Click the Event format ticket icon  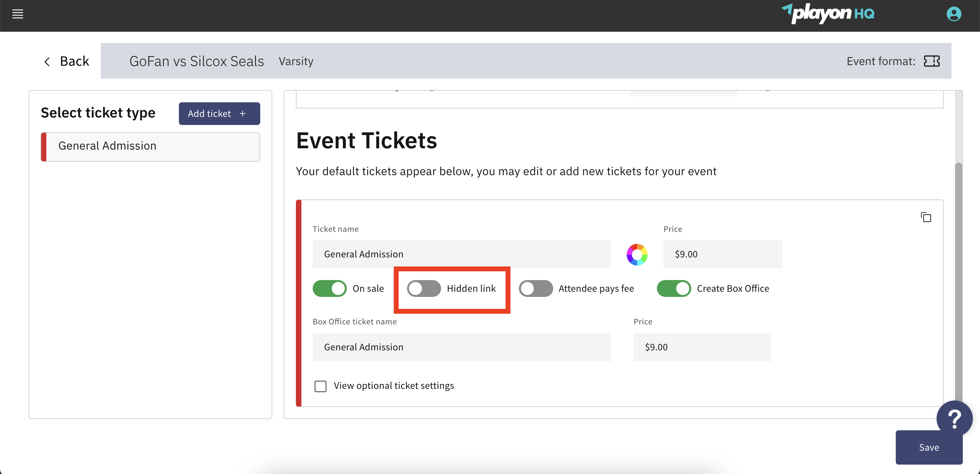pos(931,61)
